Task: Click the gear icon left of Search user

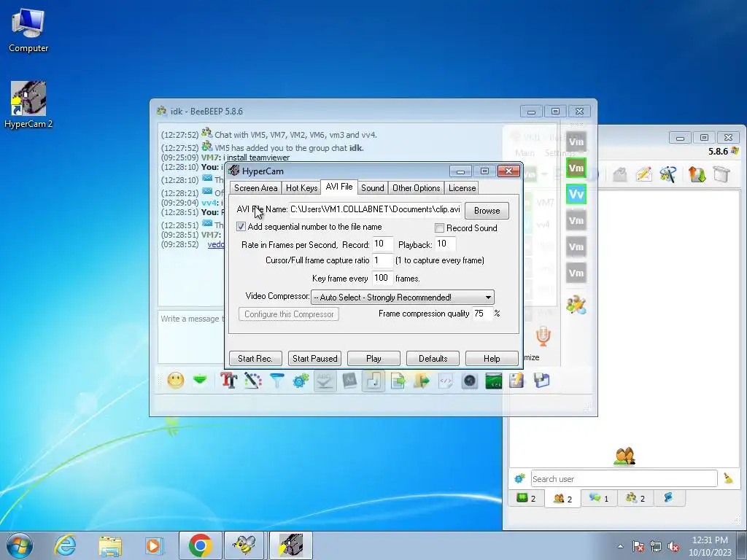Action: coord(519,478)
